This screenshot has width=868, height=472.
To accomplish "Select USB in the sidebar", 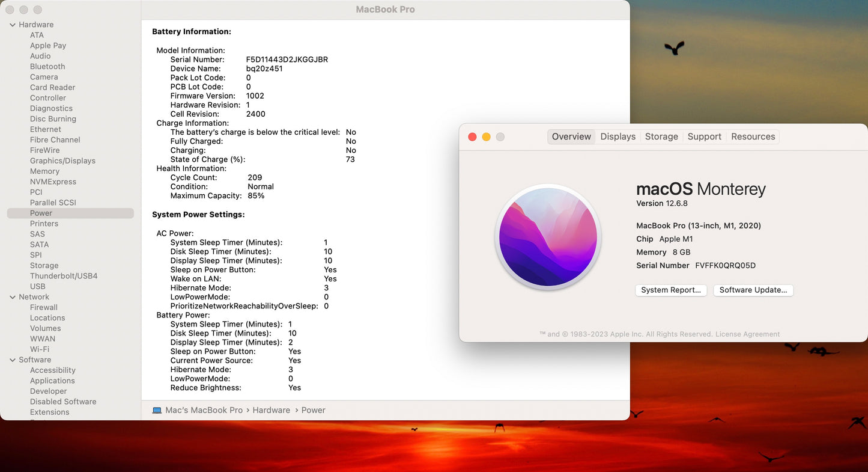I will pyautogui.click(x=37, y=287).
